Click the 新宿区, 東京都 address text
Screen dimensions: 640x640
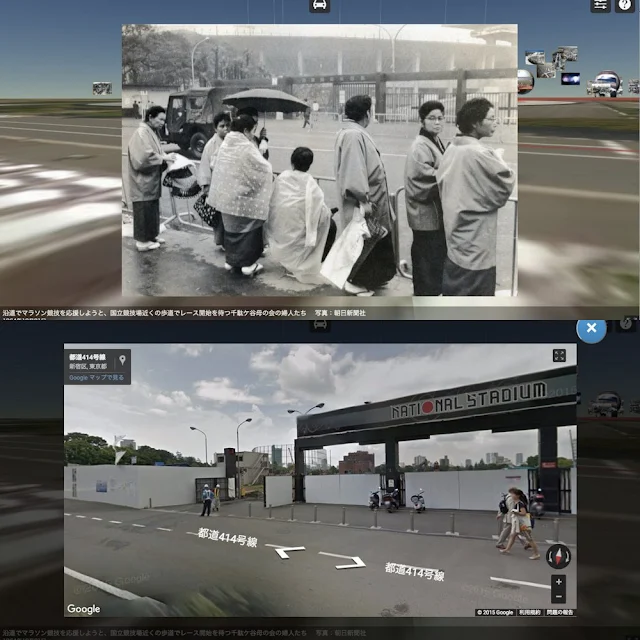(88, 366)
